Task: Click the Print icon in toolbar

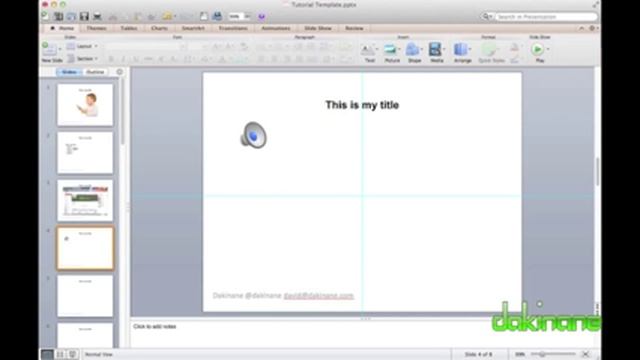Action: 97,16
